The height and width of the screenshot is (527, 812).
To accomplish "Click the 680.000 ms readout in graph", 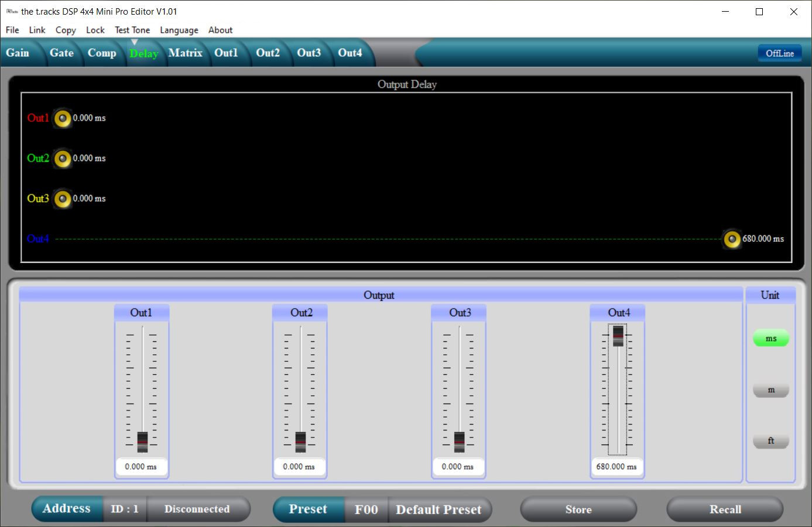I will pyautogui.click(x=763, y=239).
